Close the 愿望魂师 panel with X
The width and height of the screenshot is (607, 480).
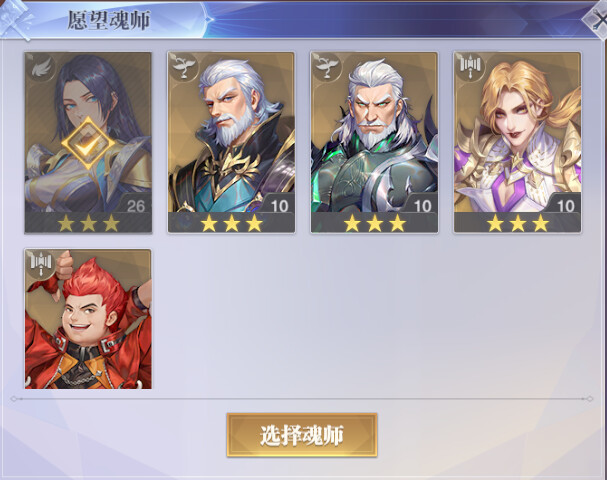point(596,21)
